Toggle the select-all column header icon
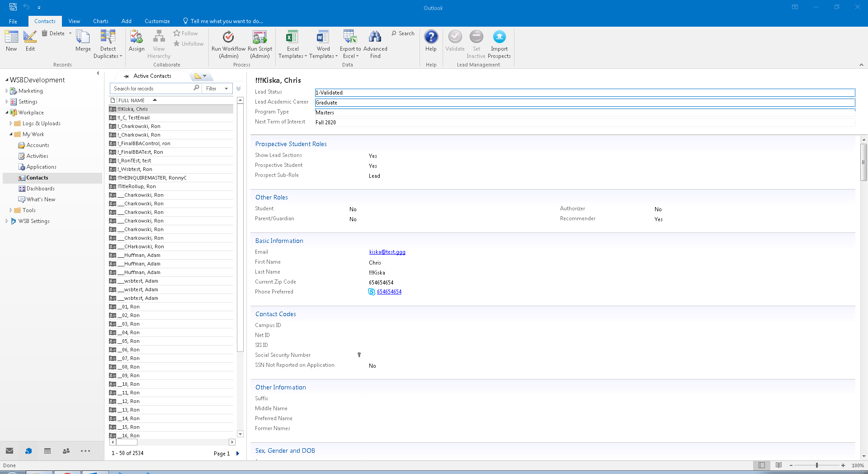Viewport: 868px width, 474px height. point(113,100)
